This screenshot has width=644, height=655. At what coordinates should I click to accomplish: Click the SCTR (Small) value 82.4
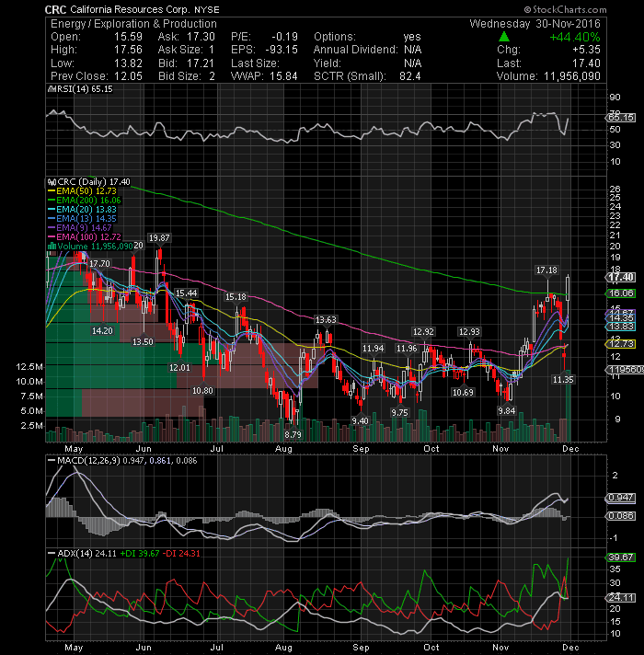click(x=409, y=76)
